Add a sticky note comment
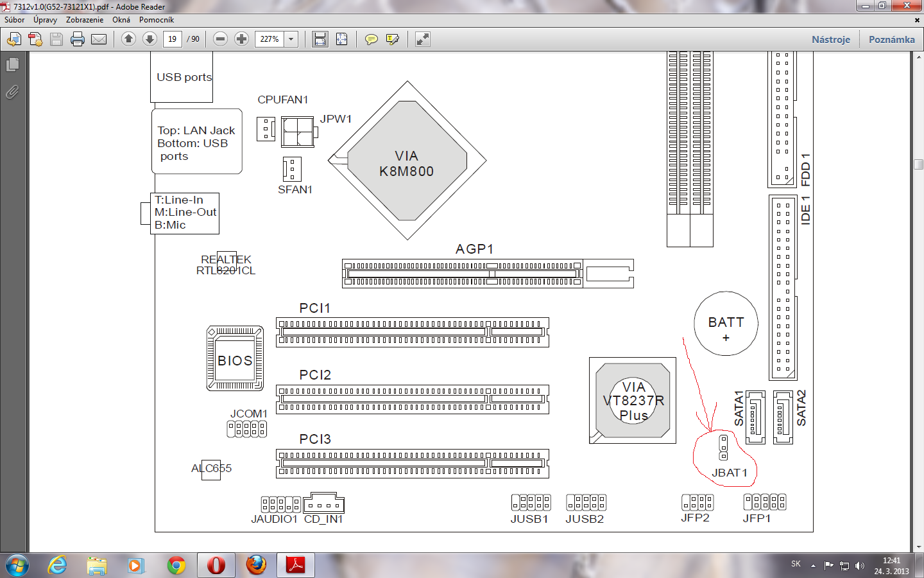 pos(371,39)
